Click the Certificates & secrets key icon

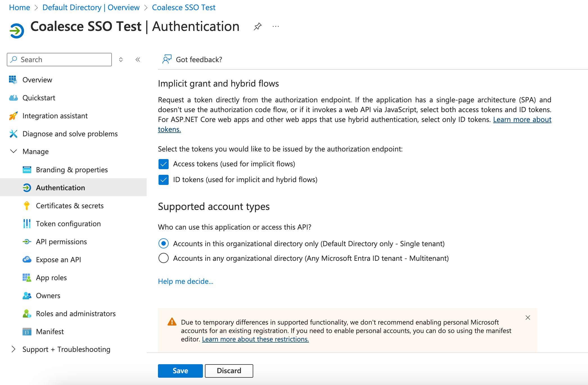(27, 206)
